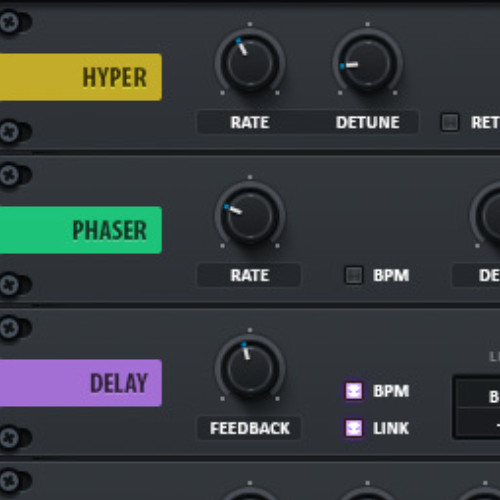Click the bottom-left rack screw of Phaser
The image size is (500, 500).
point(10,285)
